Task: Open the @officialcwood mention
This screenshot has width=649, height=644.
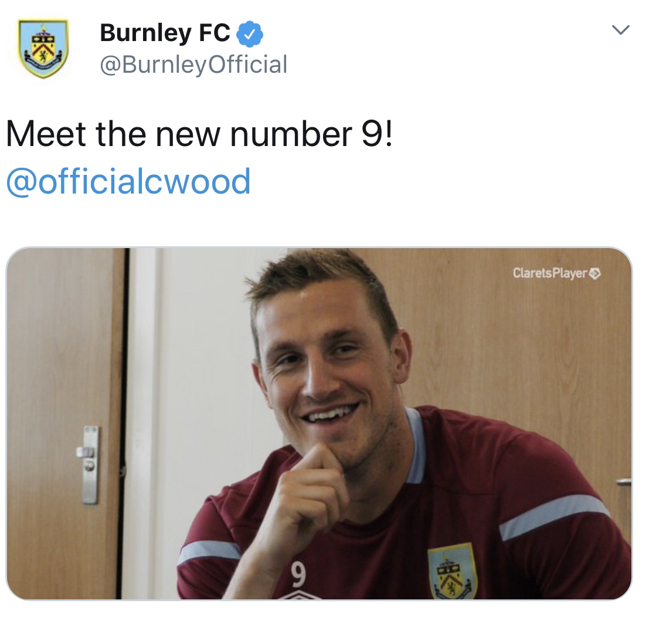Action: pyautogui.click(x=128, y=181)
